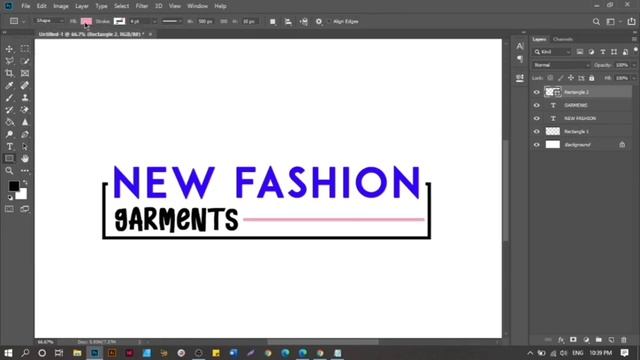Screen dimensions: 640x360
Task: Toggle lock all padlock icon
Action: (x=592, y=78)
